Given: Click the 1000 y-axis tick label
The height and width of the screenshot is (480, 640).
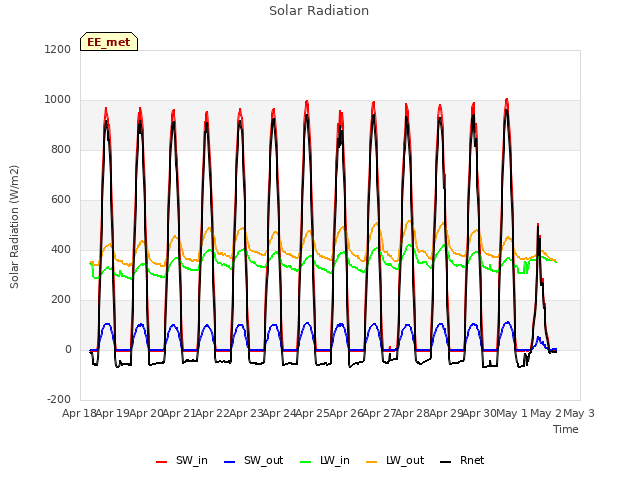Looking at the screenshot, I should [x=58, y=100].
